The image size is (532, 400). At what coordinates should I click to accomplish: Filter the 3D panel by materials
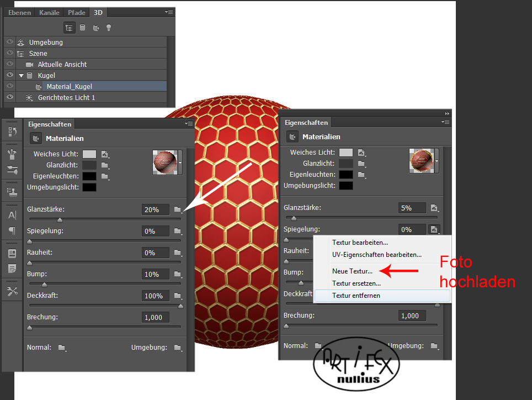(96, 28)
